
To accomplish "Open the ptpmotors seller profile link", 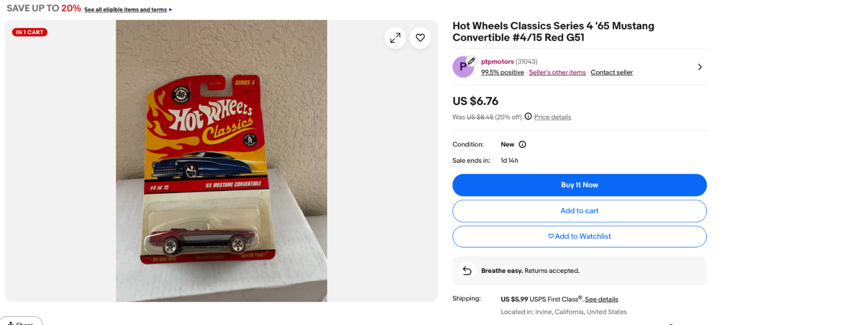I will tap(497, 62).
